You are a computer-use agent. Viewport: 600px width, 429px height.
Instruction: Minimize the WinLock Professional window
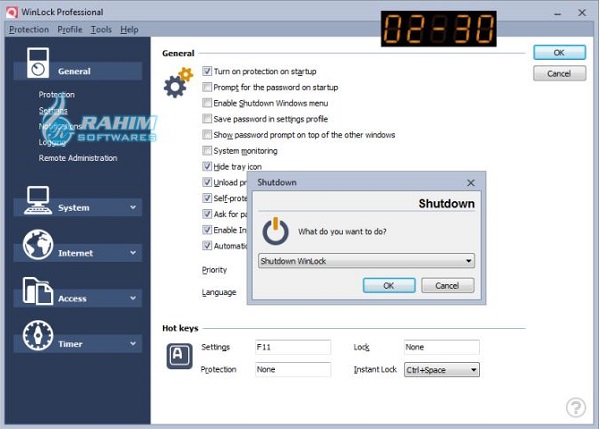coord(558,13)
